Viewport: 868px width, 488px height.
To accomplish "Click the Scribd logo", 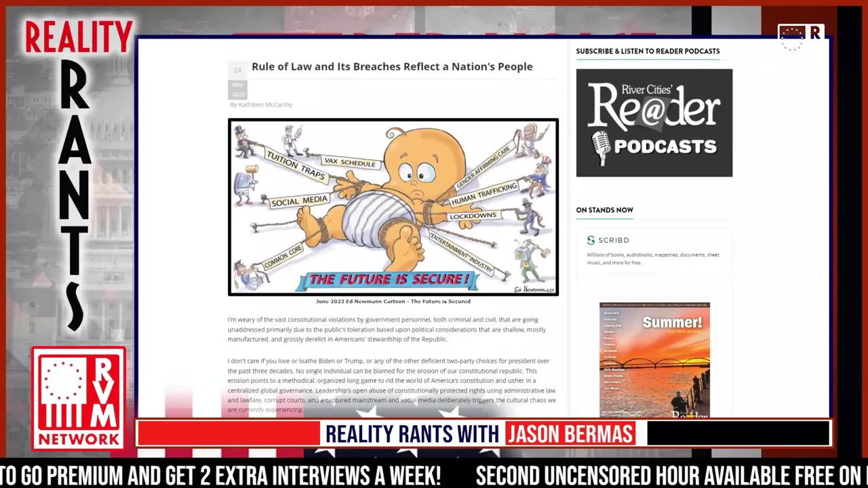I will pos(608,240).
